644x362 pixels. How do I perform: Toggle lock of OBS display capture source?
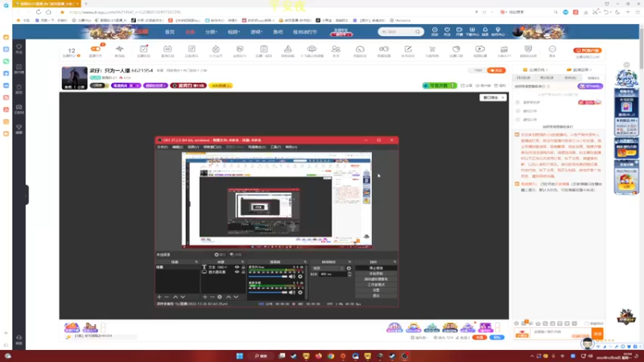(243, 272)
